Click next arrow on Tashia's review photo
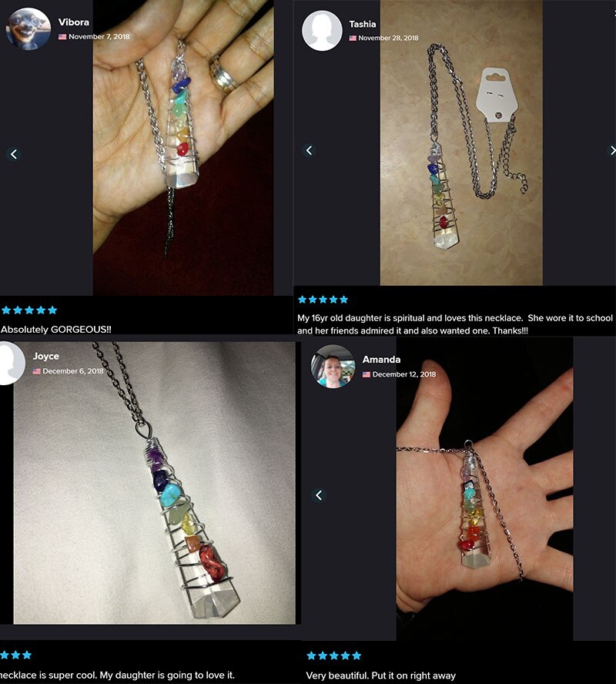 point(611,150)
